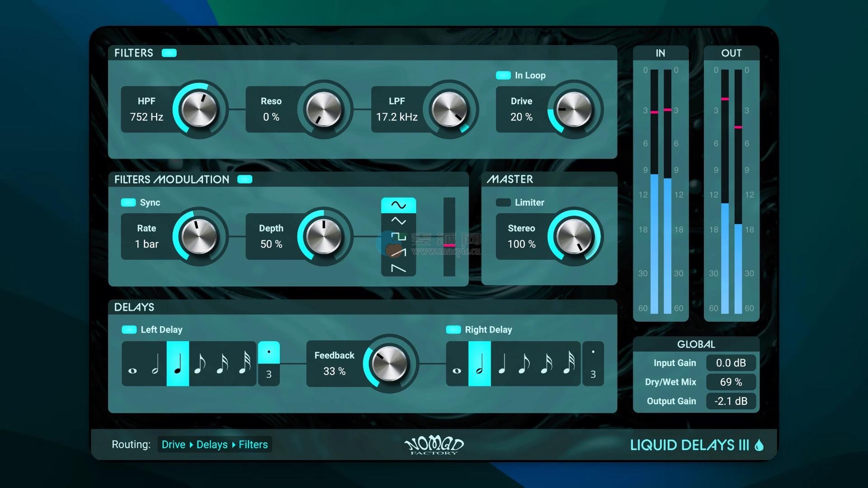Click the Nomad Factory logo
This screenshot has width=868, height=488.
tap(434, 446)
